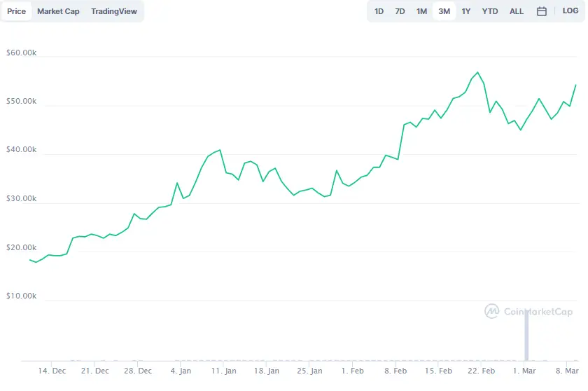This screenshot has height=391, width=588.
Task: Click the 14. Dec date label
Action: click(x=52, y=371)
